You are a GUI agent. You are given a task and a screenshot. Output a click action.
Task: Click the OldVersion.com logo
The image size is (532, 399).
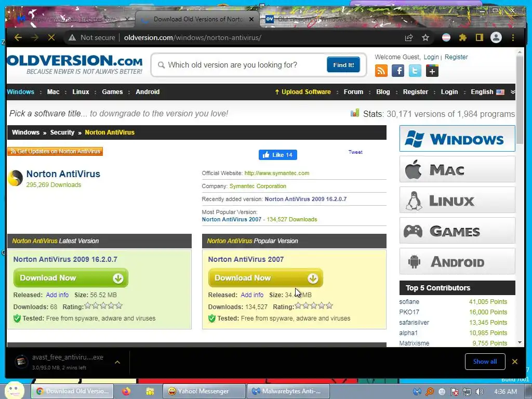click(x=75, y=64)
